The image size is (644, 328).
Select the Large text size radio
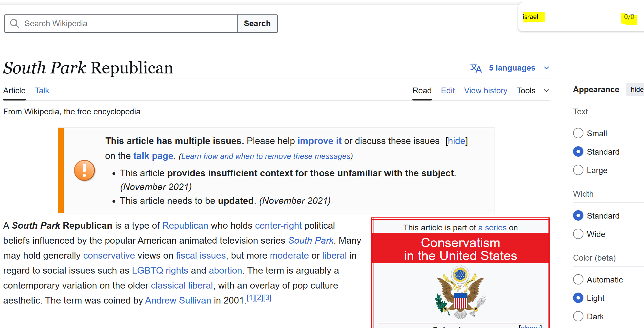[578, 170]
